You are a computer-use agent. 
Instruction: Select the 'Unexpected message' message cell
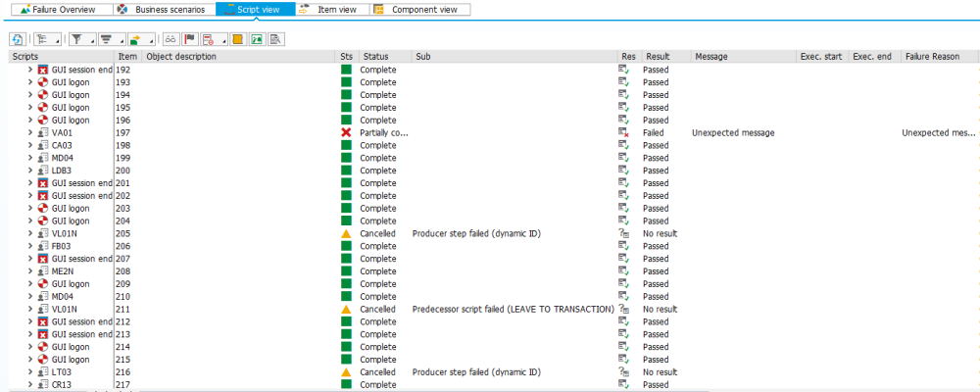(733, 132)
